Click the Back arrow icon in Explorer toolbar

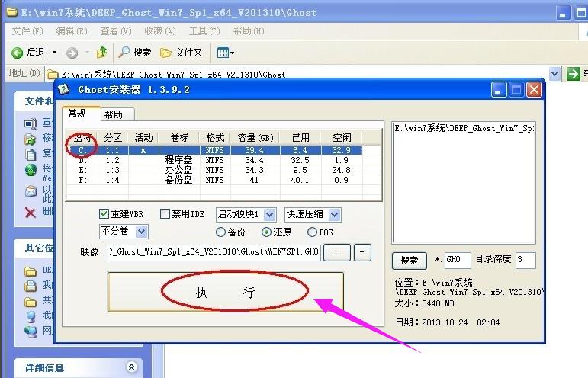pos(18,53)
